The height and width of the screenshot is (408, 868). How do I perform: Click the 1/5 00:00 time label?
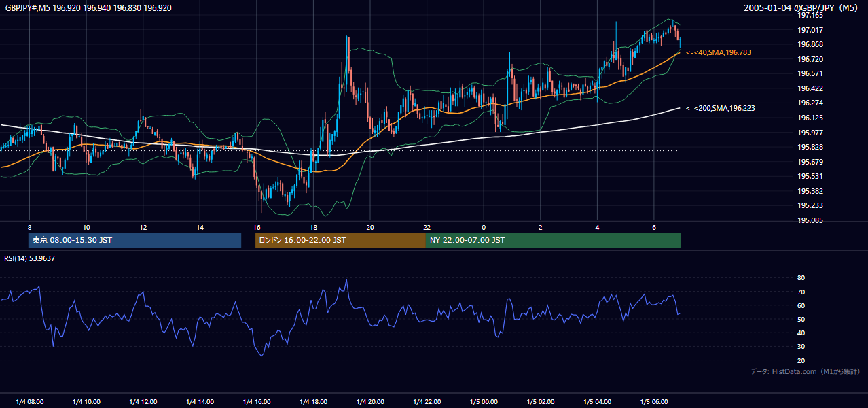coord(484,401)
